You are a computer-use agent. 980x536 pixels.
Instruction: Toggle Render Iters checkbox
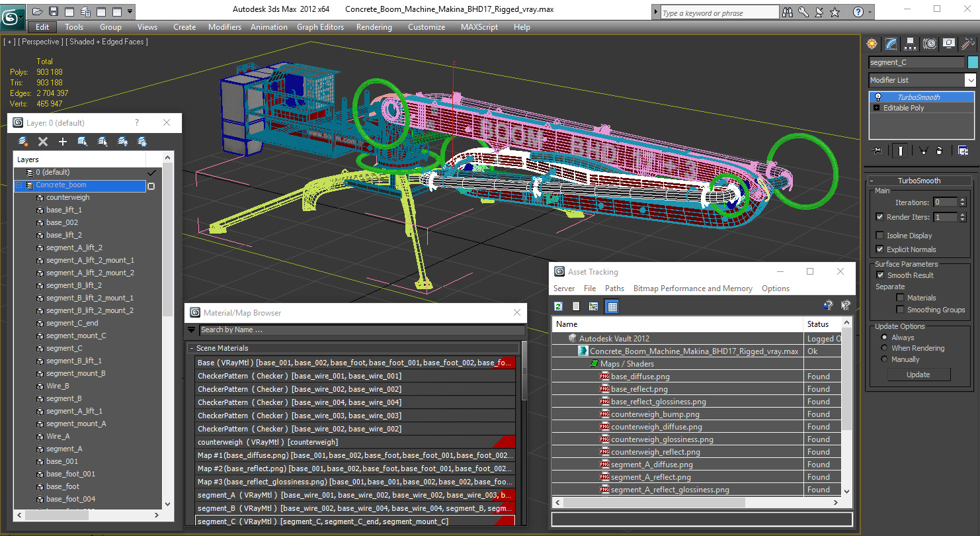879,217
